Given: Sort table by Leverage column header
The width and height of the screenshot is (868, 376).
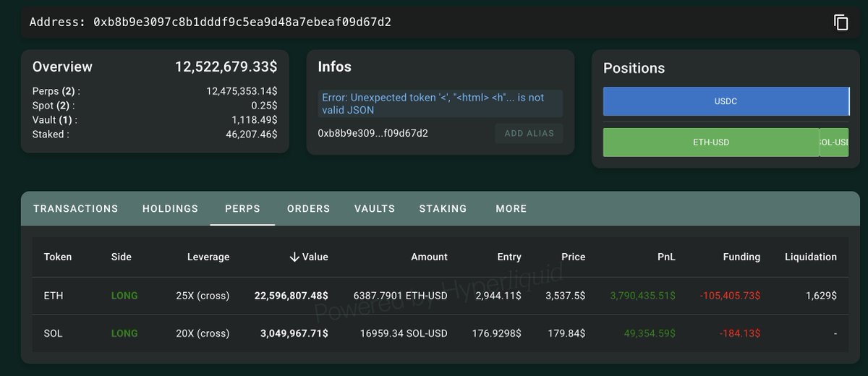Looking at the screenshot, I should (x=208, y=257).
